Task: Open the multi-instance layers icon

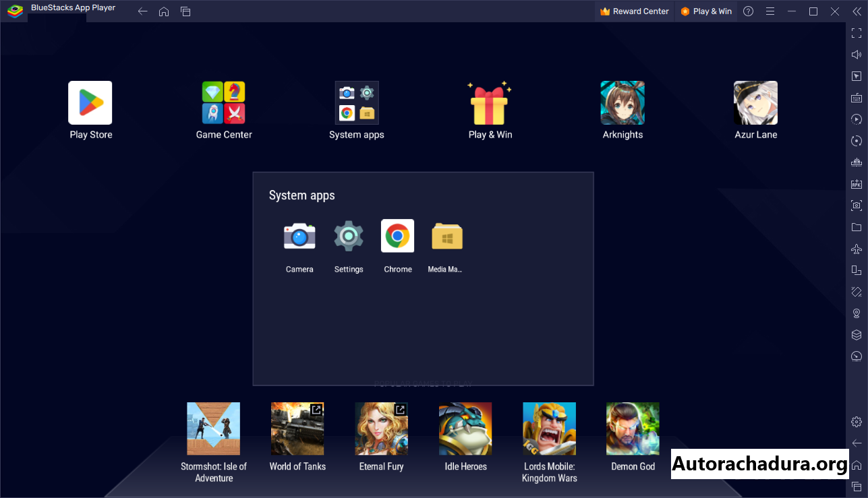Action: [857, 335]
